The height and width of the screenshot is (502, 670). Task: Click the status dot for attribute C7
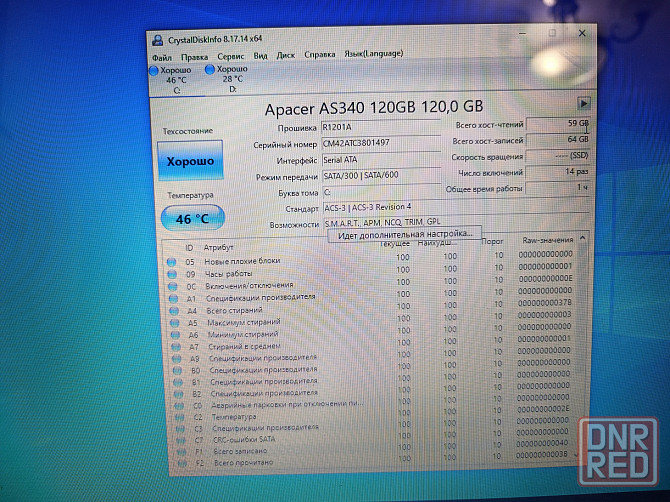tap(181, 440)
